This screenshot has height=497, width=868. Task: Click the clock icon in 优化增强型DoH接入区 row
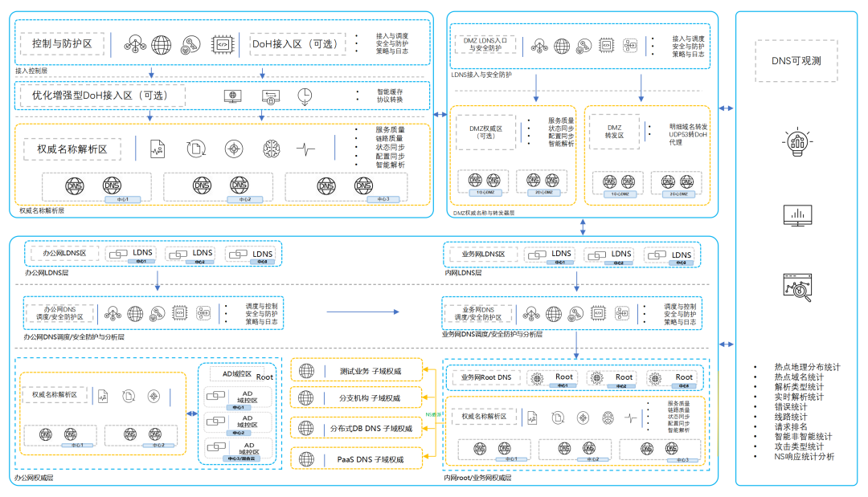(305, 96)
